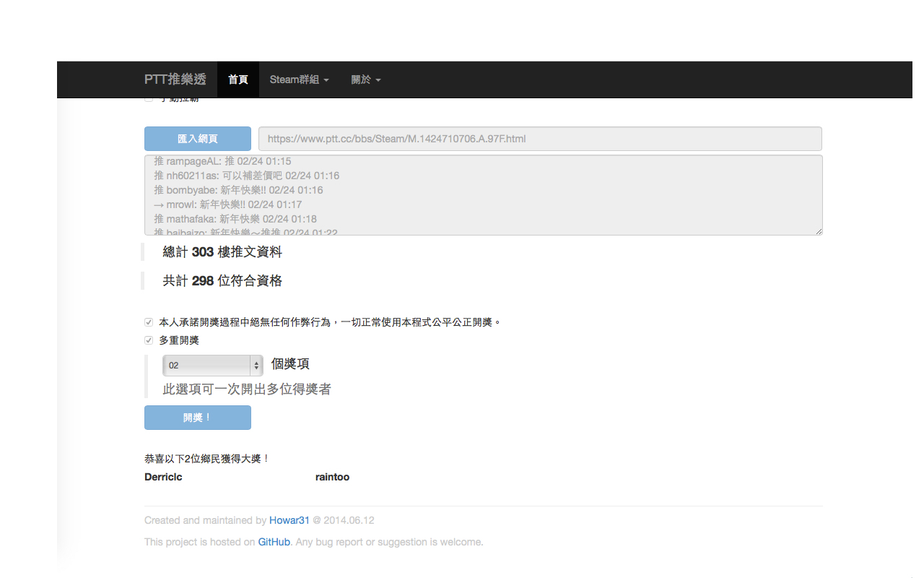Screen dimensions: 924x578
Task: Expand the Steam群組 dropdown menu
Action: pyautogui.click(x=299, y=79)
